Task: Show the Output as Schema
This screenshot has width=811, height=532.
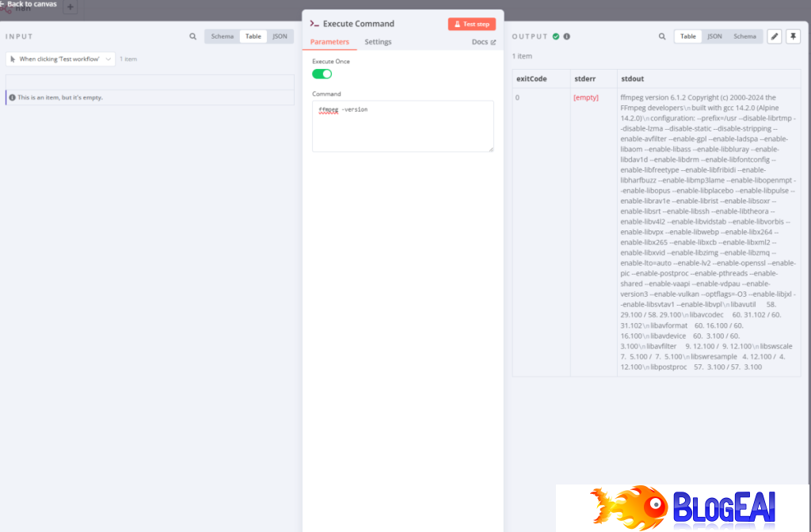Action: (x=744, y=36)
